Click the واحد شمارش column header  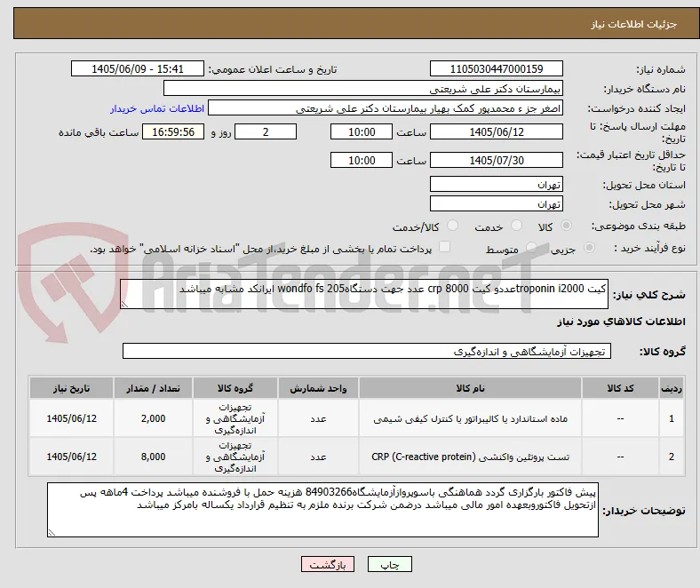318,388
